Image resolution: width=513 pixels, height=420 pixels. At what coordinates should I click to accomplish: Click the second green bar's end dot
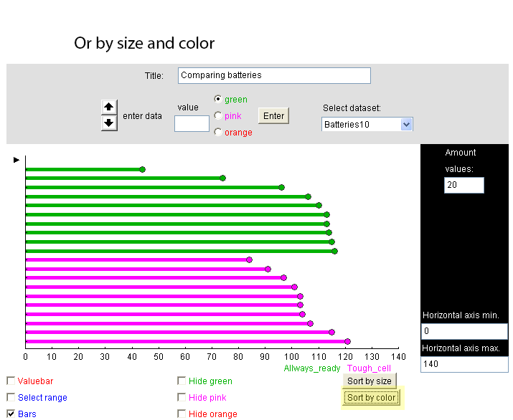click(x=223, y=178)
